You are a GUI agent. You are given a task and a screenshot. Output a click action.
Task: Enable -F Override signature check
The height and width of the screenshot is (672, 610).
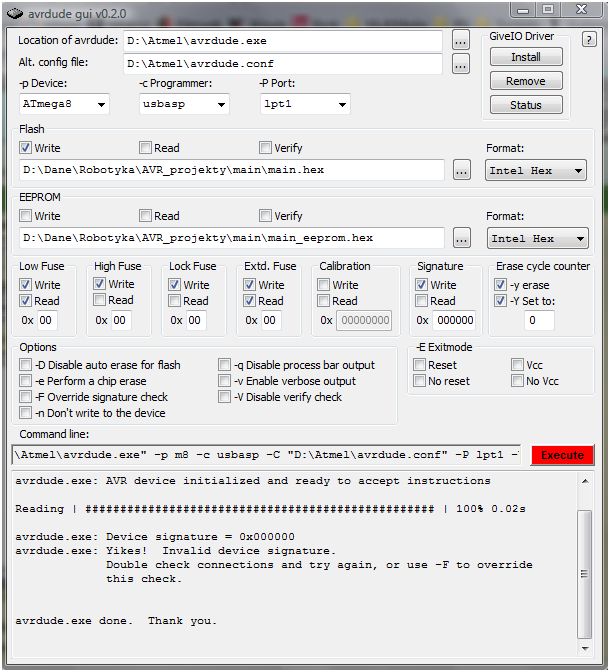click(25, 397)
